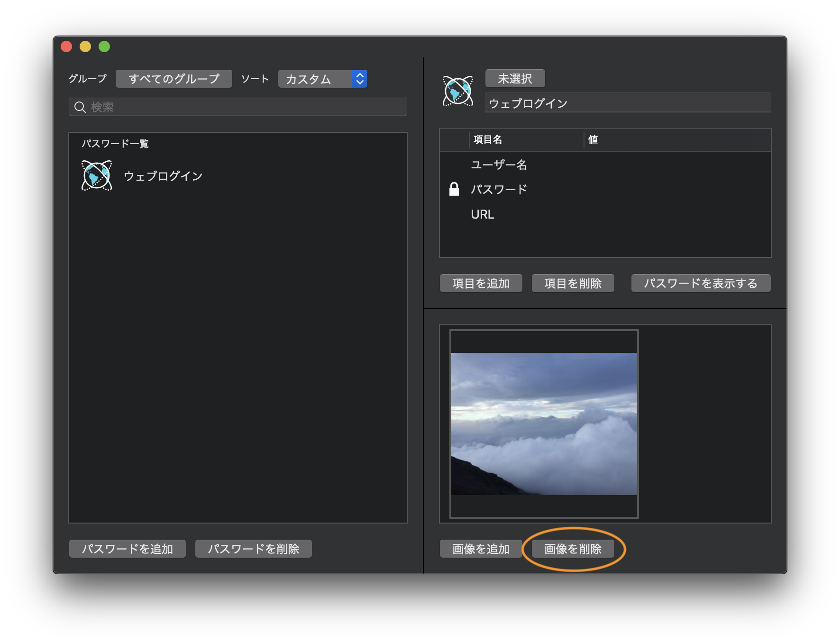
Task: Click the パスワードを追加 button
Action: (x=128, y=549)
